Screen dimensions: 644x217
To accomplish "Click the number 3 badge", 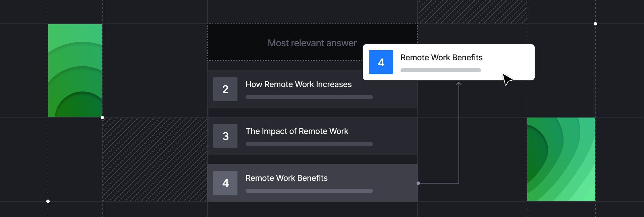I will point(225,136).
